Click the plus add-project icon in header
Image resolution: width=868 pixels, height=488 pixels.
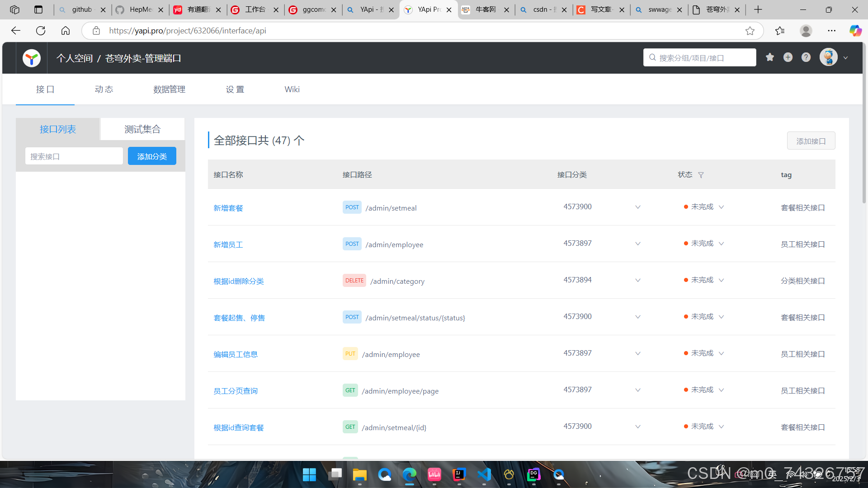[x=788, y=57]
